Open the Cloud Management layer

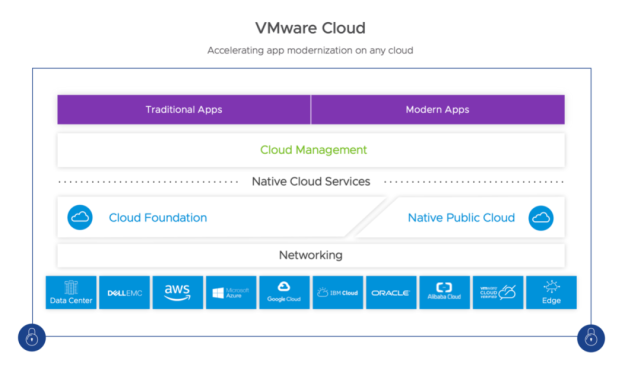(x=311, y=150)
